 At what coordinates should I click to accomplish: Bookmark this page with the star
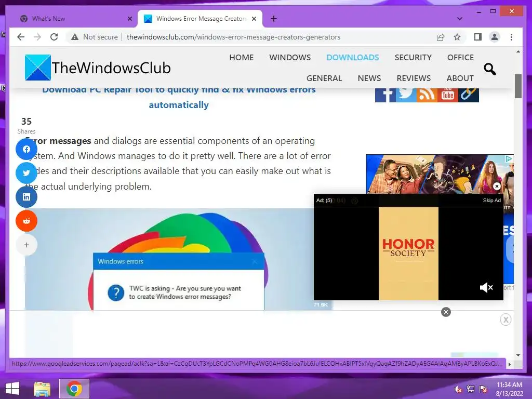pos(457,37)
